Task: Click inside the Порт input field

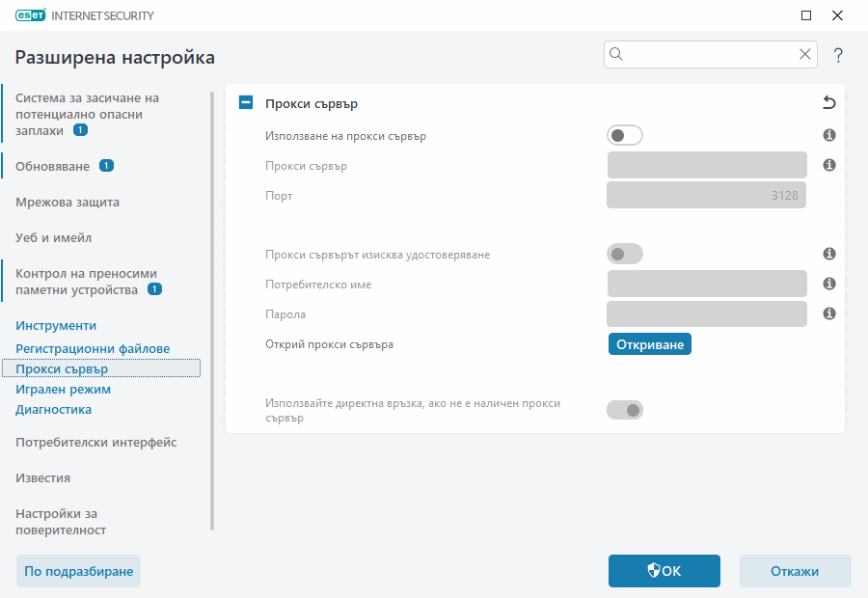Action: (706, 195)
